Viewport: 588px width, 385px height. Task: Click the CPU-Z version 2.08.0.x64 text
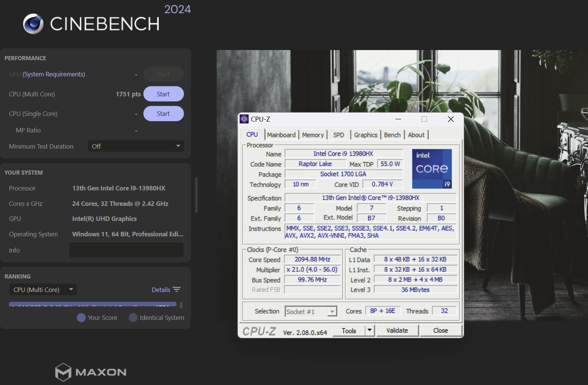(x=305, y=333)
